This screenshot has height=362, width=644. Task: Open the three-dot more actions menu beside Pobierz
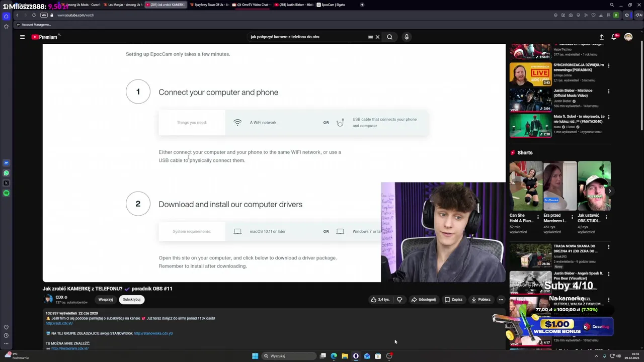tap(501, 300)
